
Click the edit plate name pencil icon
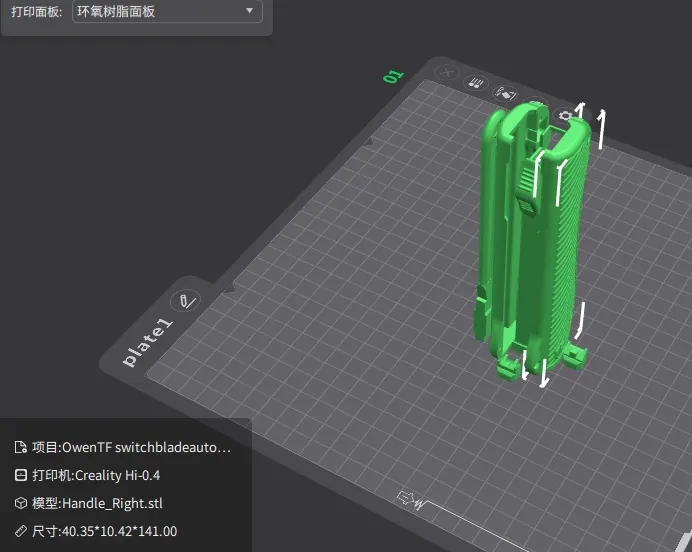click(186, 301)
